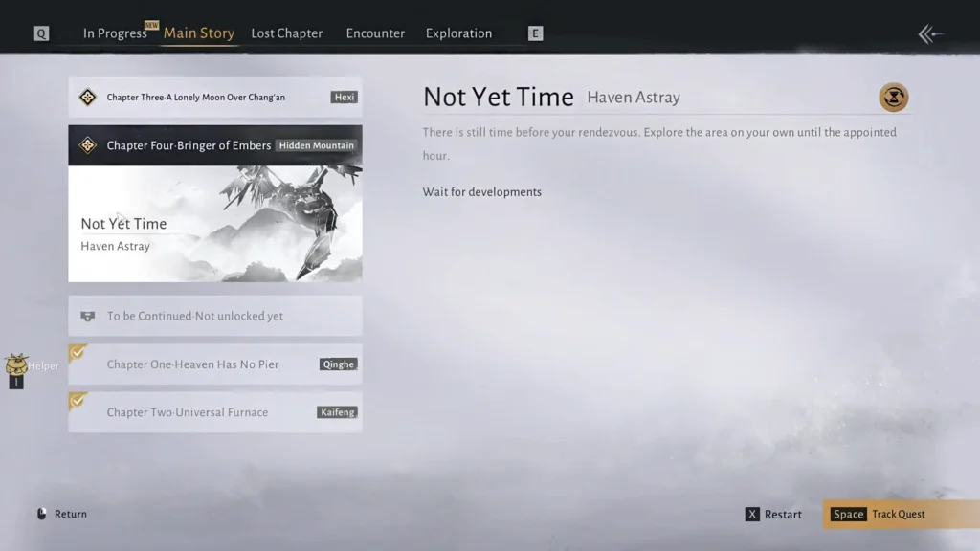Click the Chapter Four diamond icon
Image resolution: width=980 pixels, height=551 pixels.
(87, 145)
